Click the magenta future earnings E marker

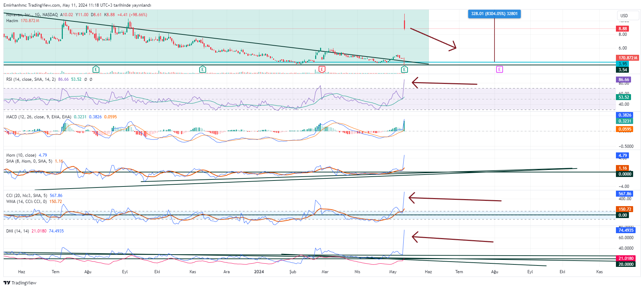point(499,69)
